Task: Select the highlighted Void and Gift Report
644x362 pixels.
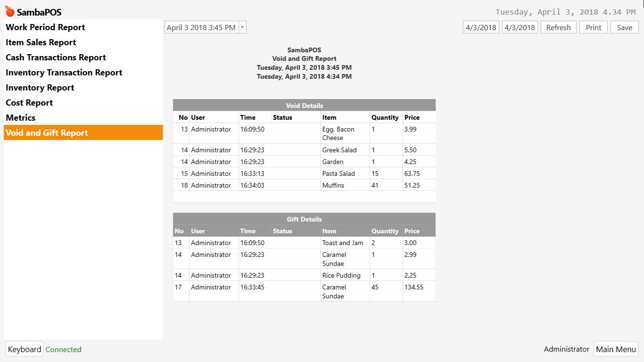Action: point(48,132)
